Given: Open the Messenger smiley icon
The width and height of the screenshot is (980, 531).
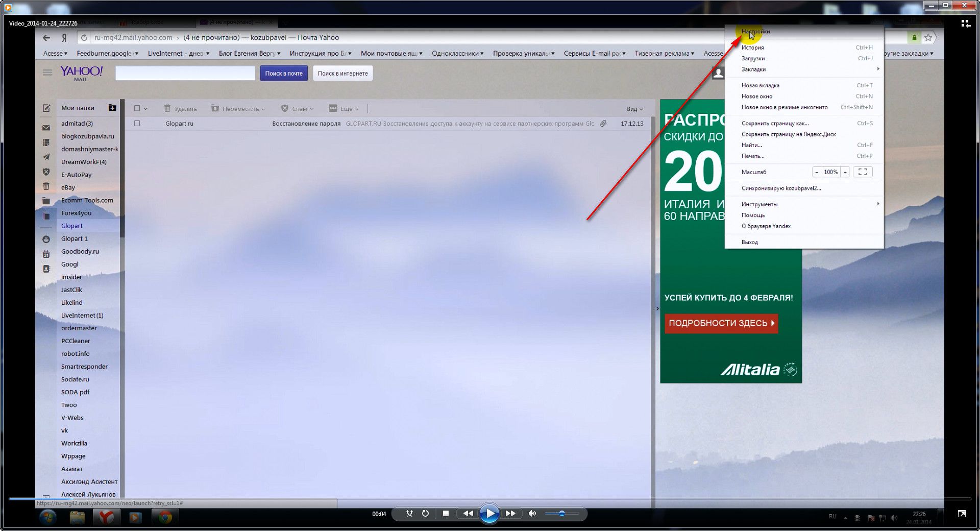Looking at the screenshot, I should [x=46, y=239].
